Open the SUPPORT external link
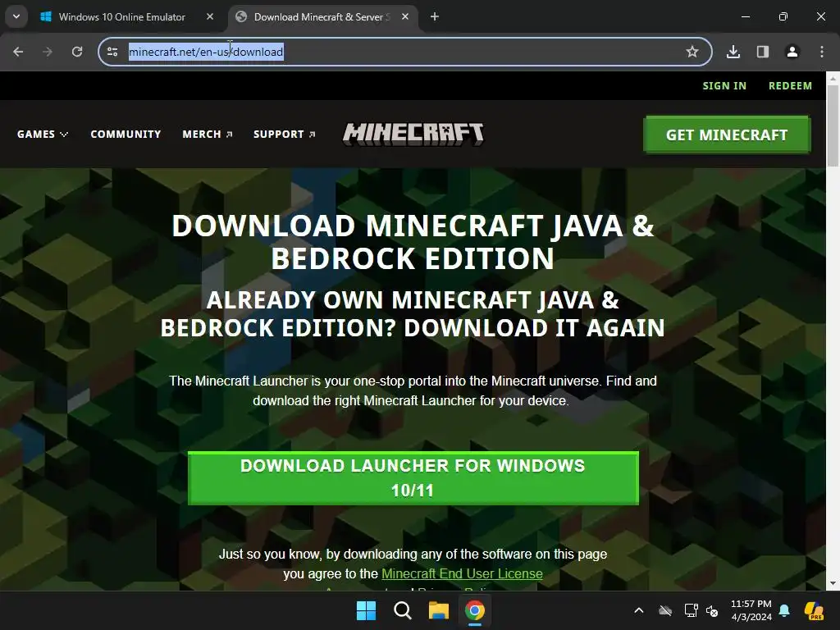Image resolution: width=840 pixels, height=630 pixels. coord(284,134)
